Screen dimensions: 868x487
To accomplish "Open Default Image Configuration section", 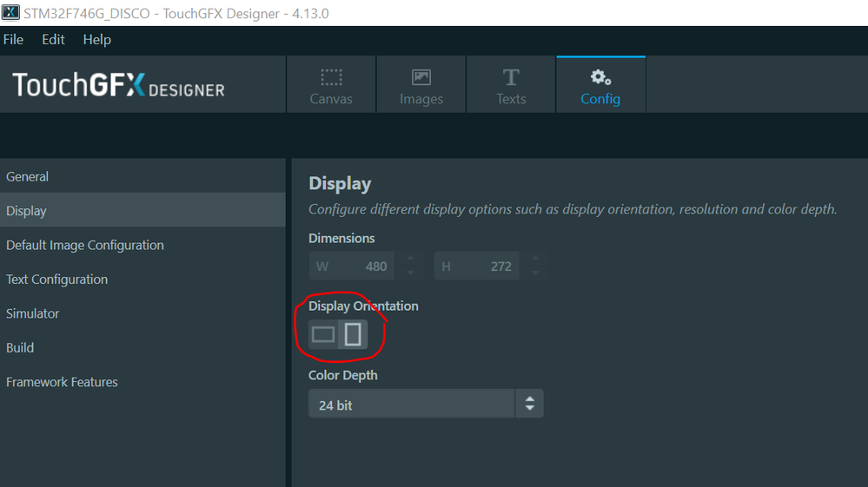I will click(x=142, y=245).
